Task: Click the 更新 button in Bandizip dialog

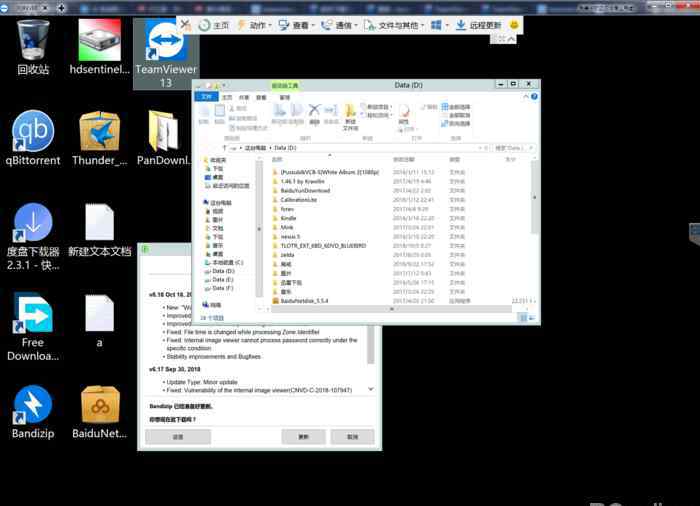Action: point(304,437)
